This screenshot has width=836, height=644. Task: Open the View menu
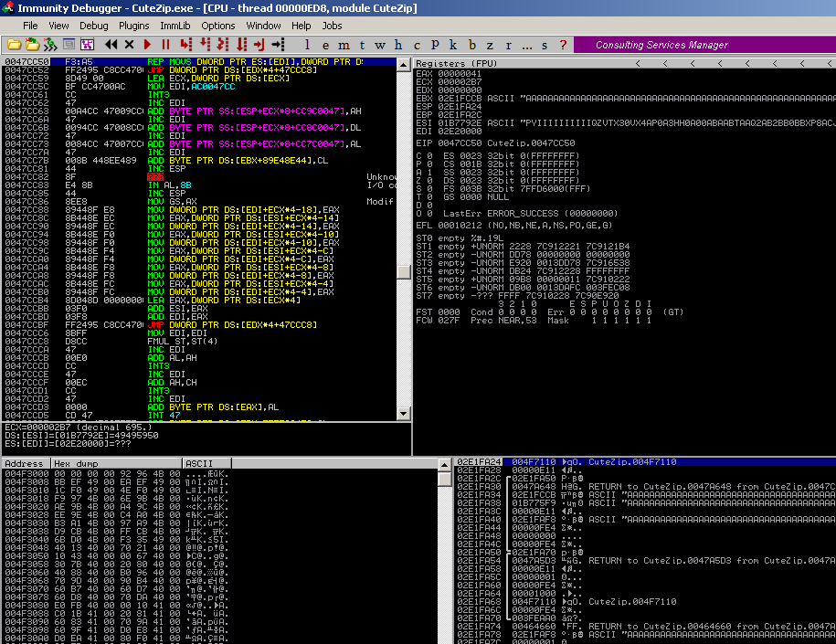tap(58, 26)
